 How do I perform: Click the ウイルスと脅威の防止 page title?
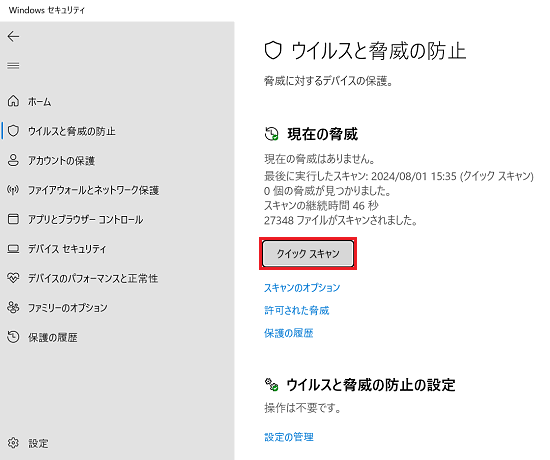(x=379, y=51)
